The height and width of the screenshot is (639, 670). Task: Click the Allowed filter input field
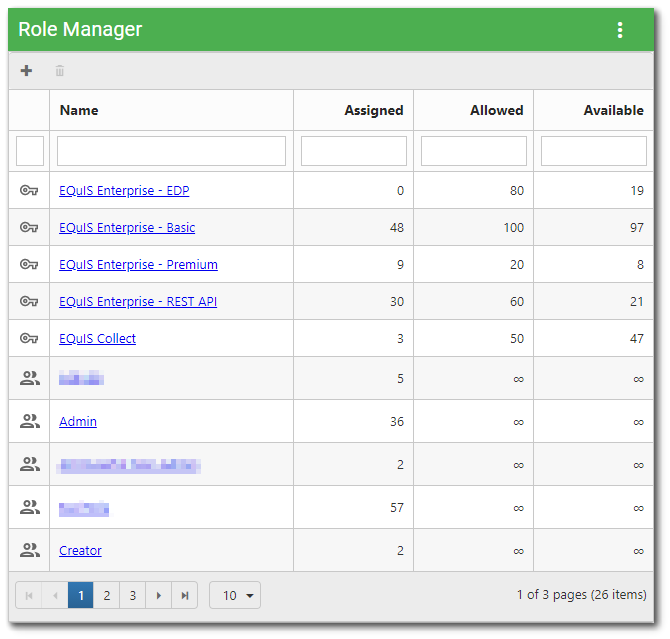click(x=474, y=151)
